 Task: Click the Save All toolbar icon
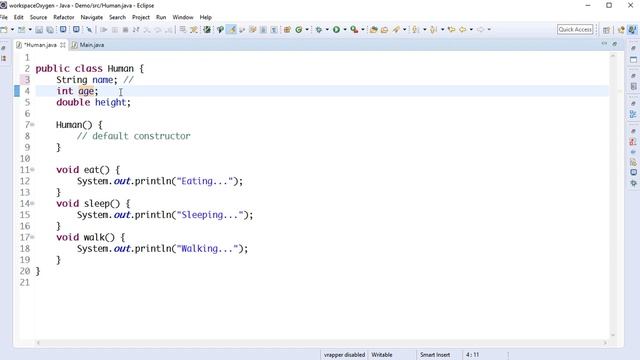coord(50,29)
